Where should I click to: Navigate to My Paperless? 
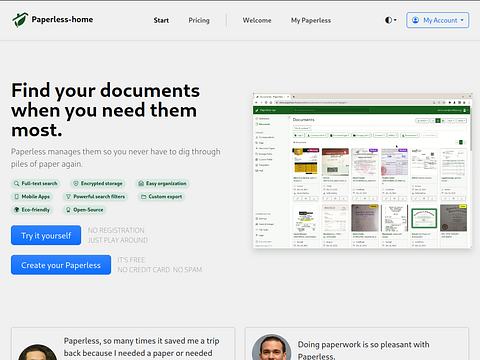[311, 20]
